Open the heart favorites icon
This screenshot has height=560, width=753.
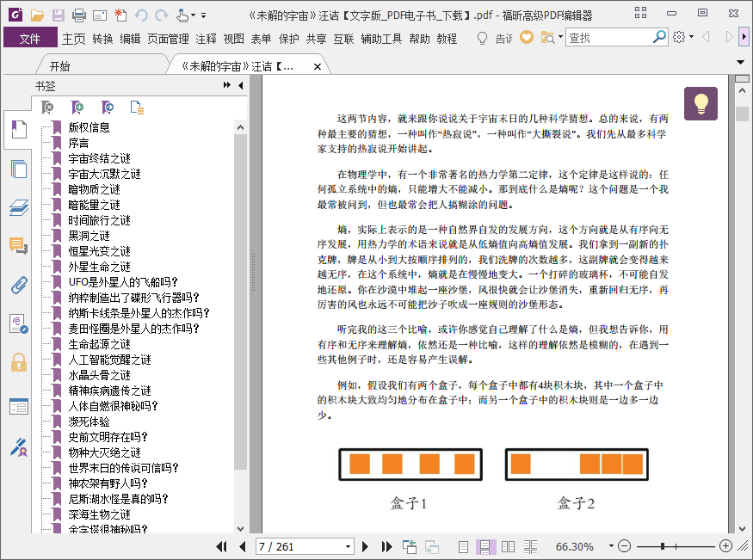pos(527,37)
